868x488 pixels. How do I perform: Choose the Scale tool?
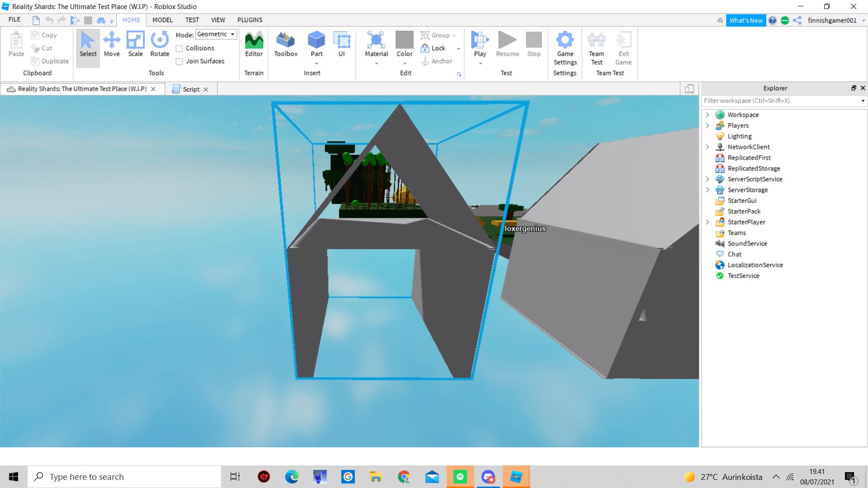135,44
